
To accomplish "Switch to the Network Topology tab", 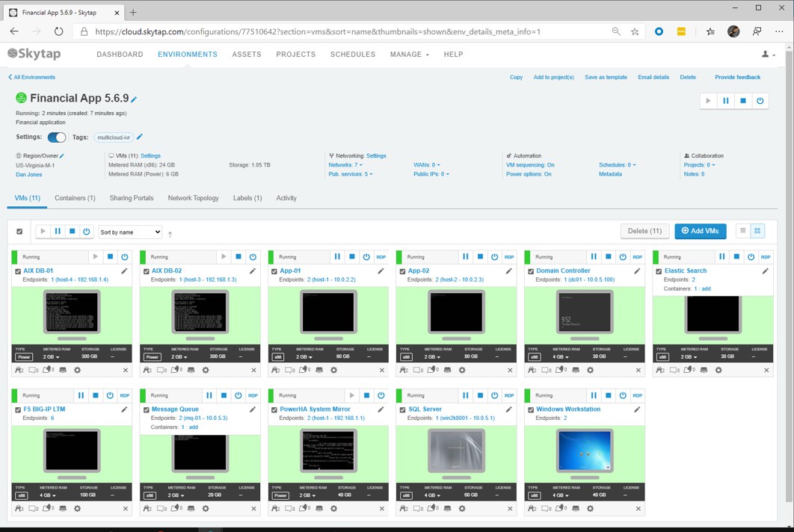I will (x=194, y=198).
